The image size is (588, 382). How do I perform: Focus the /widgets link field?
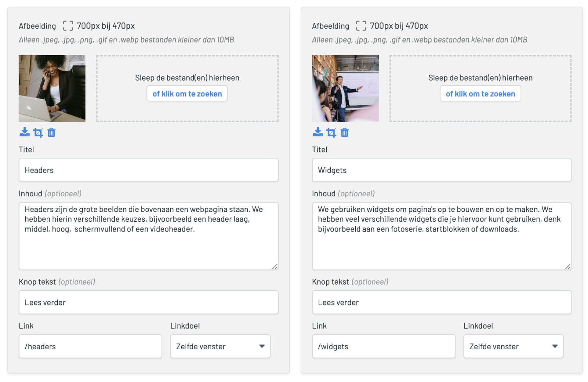tap(384, 346)
